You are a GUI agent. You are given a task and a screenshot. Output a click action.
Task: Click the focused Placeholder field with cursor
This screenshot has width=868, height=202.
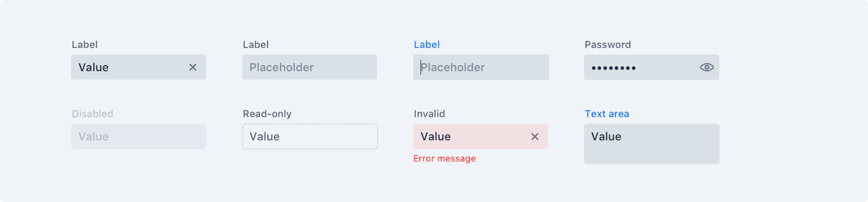coord(481,67)
